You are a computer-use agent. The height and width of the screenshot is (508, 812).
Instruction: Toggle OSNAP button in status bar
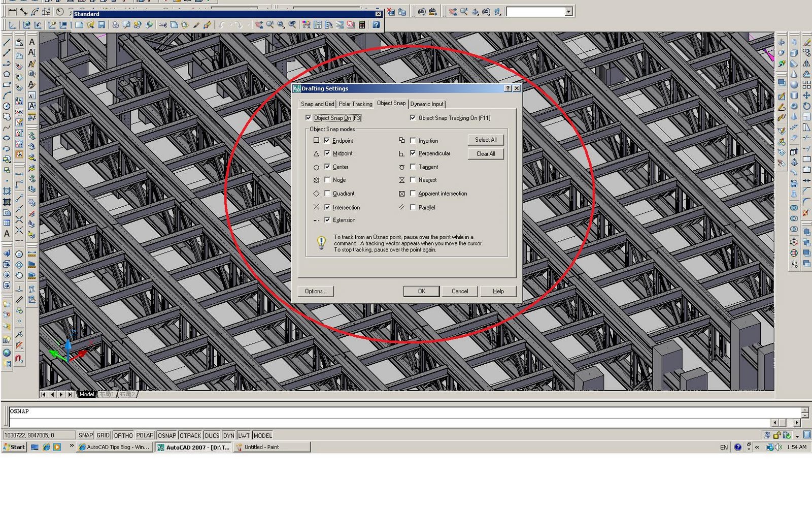[x=166, y=435]
